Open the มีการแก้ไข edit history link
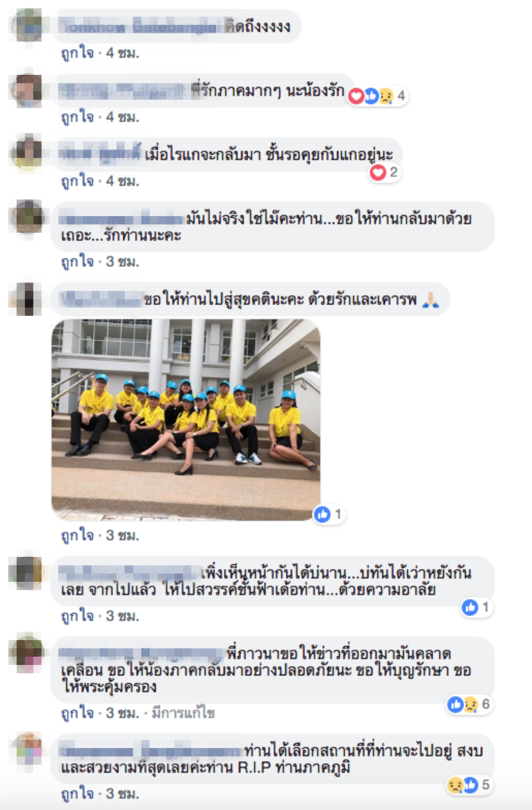The width and height of the screenshot is (532, 810). pos(183,713)
